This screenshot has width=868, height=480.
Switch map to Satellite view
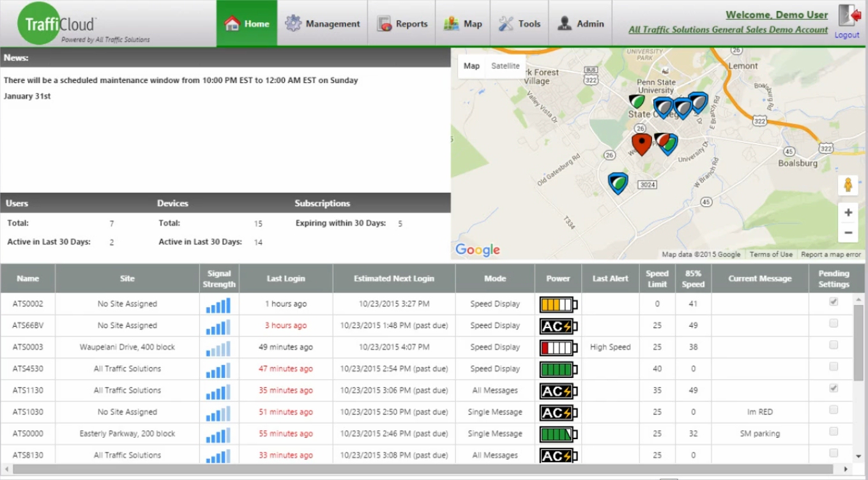pyautogui.click(x=505, y=66)
